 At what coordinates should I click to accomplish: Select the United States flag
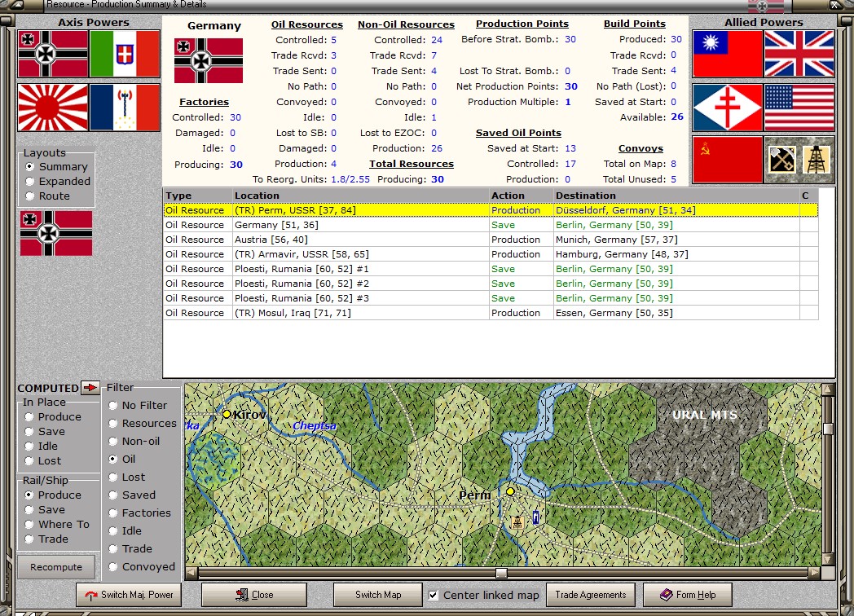pyautogui.click(x=799, y=108)
